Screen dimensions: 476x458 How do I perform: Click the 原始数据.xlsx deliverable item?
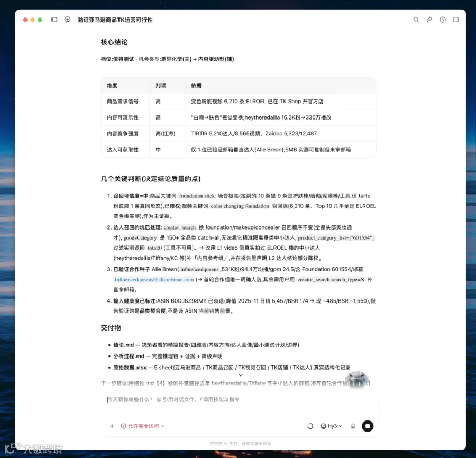point(232,368)
